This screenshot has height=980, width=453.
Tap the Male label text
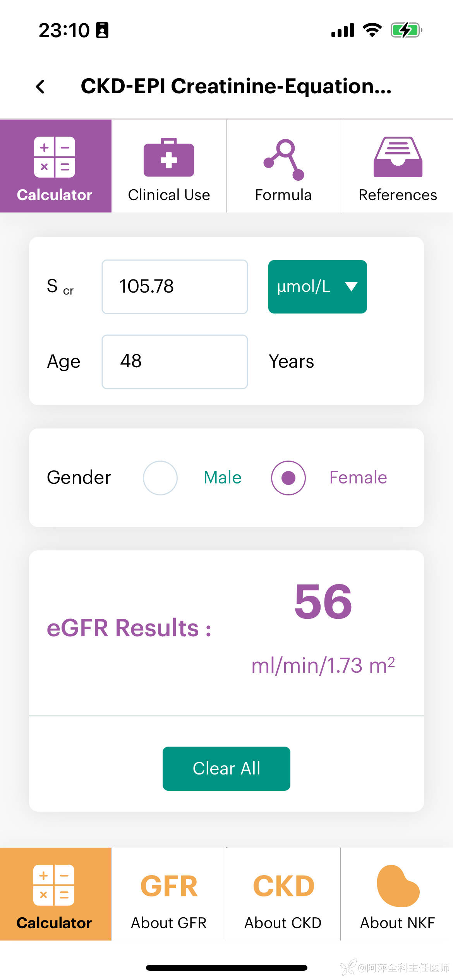tap(223, 478)
